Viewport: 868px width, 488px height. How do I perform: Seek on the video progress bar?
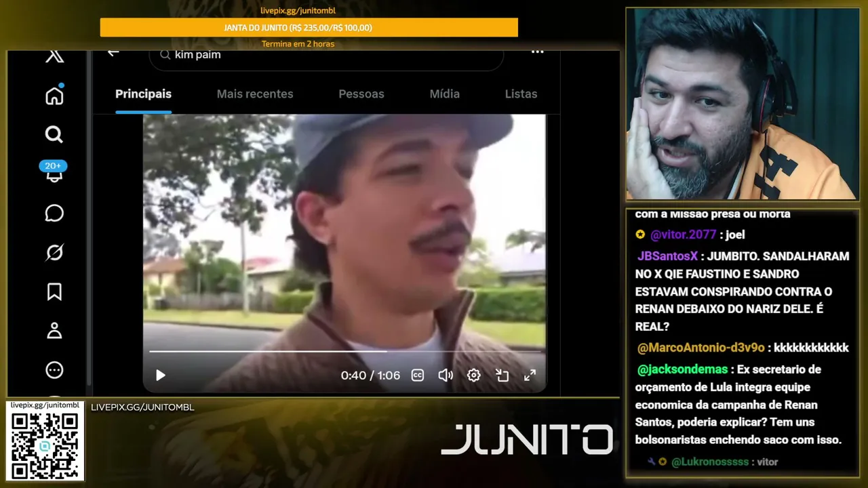344,351
